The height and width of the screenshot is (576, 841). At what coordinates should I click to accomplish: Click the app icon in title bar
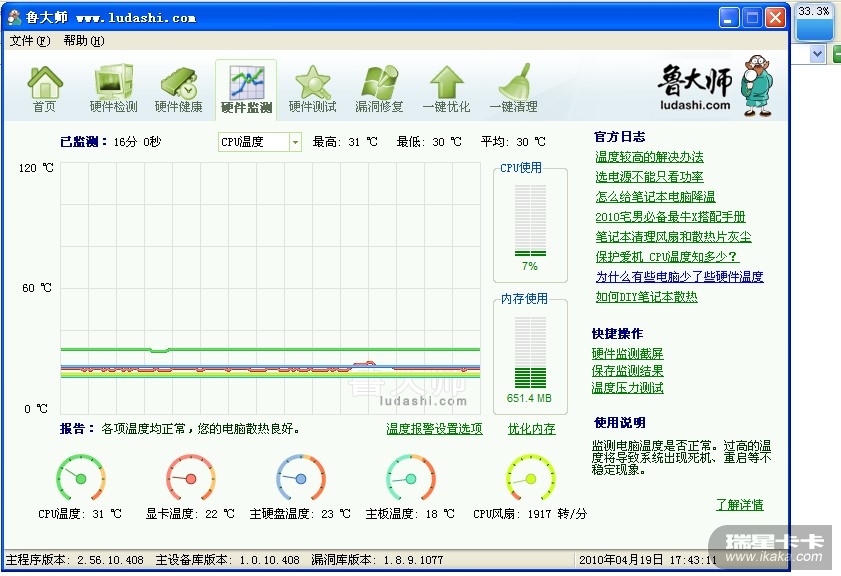click(14, 17)
